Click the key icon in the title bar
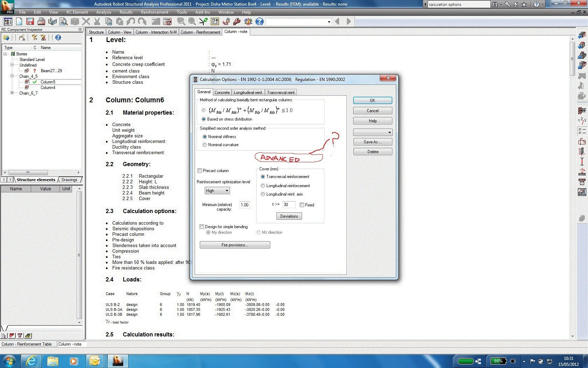This screenshot has width=588, height=368. [507, 4]
